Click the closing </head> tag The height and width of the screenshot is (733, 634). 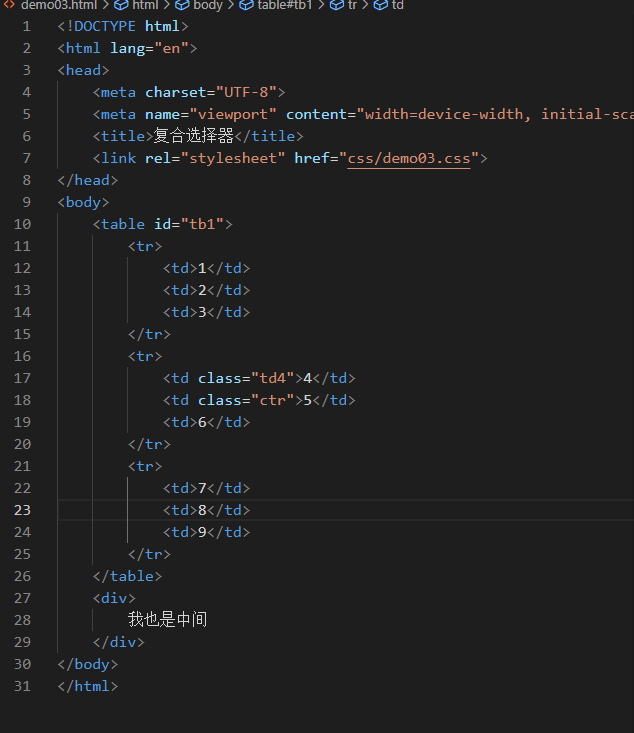(x=88, y=180)
